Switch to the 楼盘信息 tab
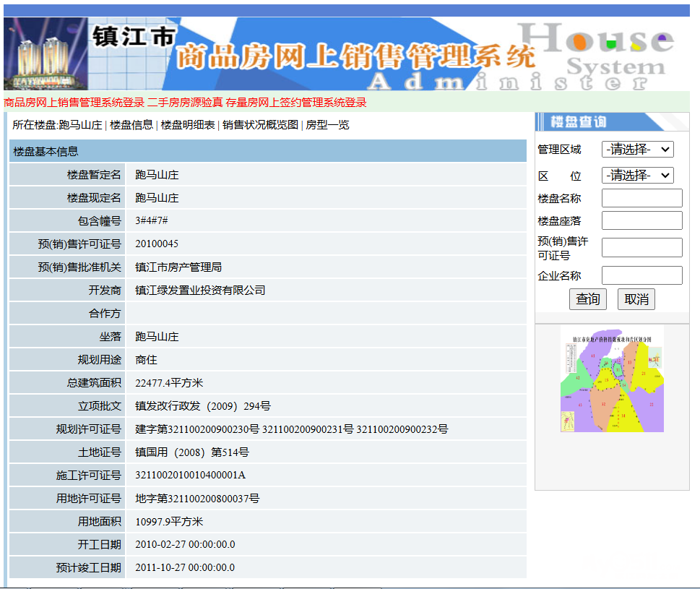 point(131,125)
